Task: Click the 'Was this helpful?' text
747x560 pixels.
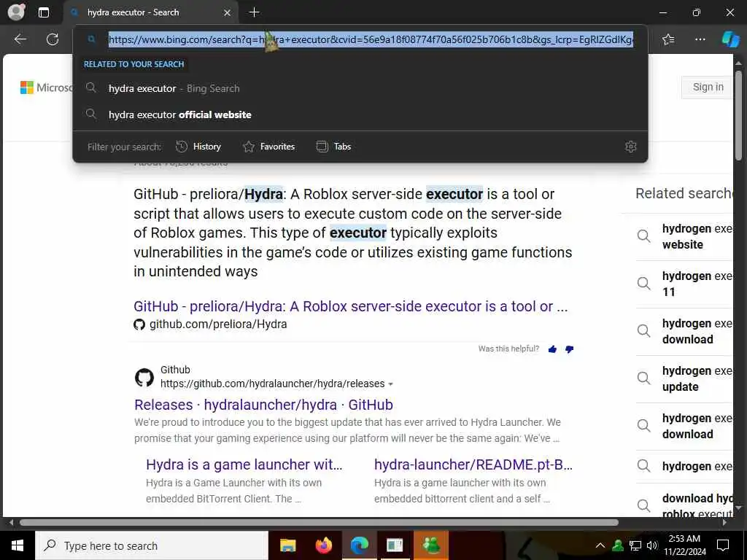Action: (508, 349)
